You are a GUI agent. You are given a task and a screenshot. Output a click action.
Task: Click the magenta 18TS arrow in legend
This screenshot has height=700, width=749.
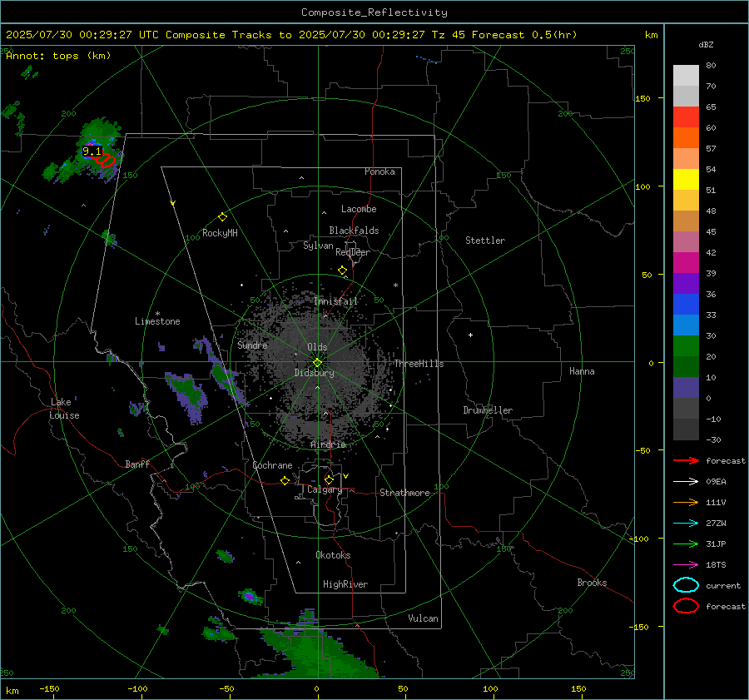point(686,565)
